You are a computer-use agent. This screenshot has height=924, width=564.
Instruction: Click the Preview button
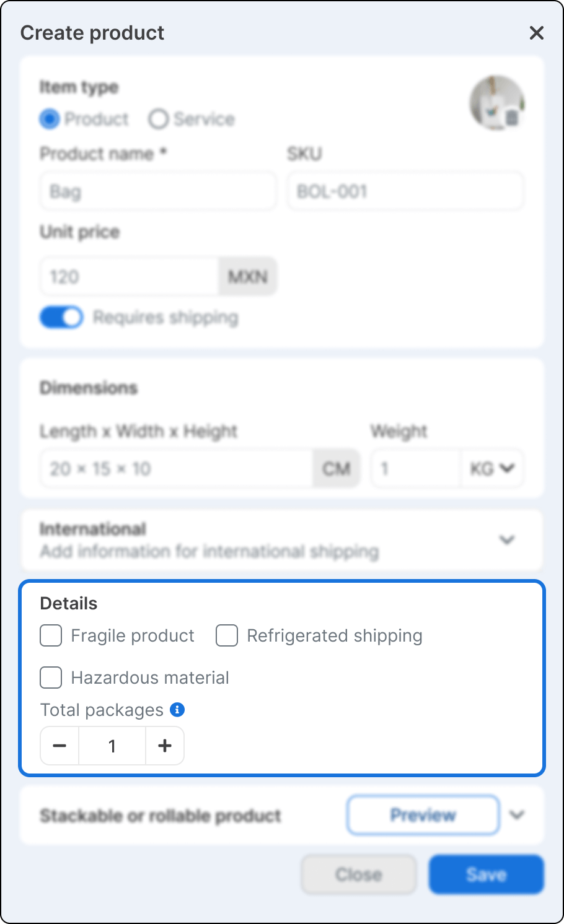tap(423, 815)
